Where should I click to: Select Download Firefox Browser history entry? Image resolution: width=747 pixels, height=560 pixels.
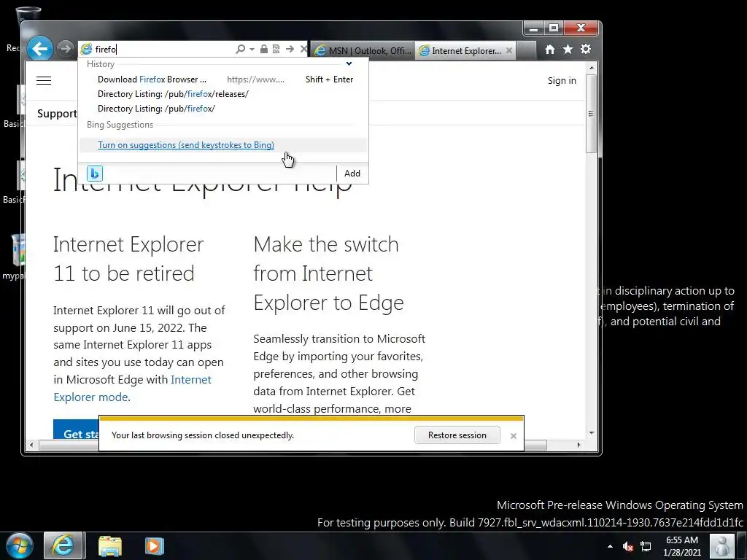pyautogui.click(x=223, y=79)
